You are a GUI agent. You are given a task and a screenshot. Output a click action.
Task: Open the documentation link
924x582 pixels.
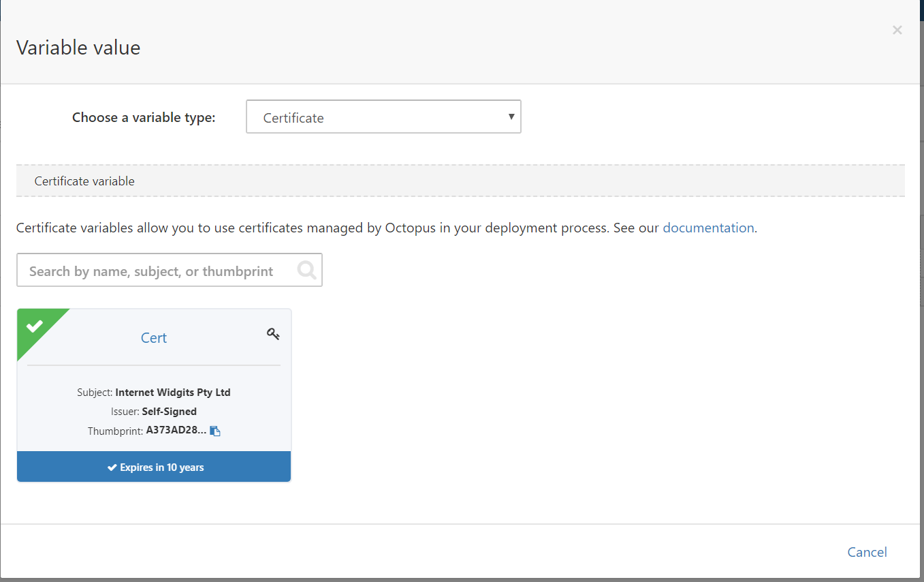708,228
